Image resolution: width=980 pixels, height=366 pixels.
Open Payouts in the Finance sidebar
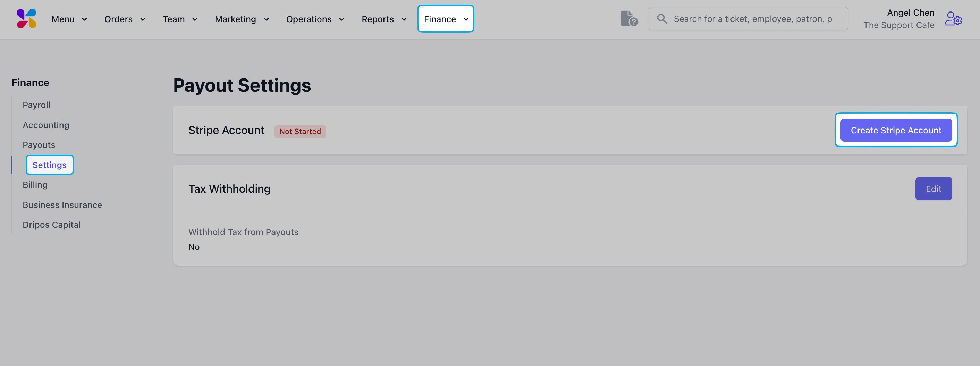coord(39,145)
